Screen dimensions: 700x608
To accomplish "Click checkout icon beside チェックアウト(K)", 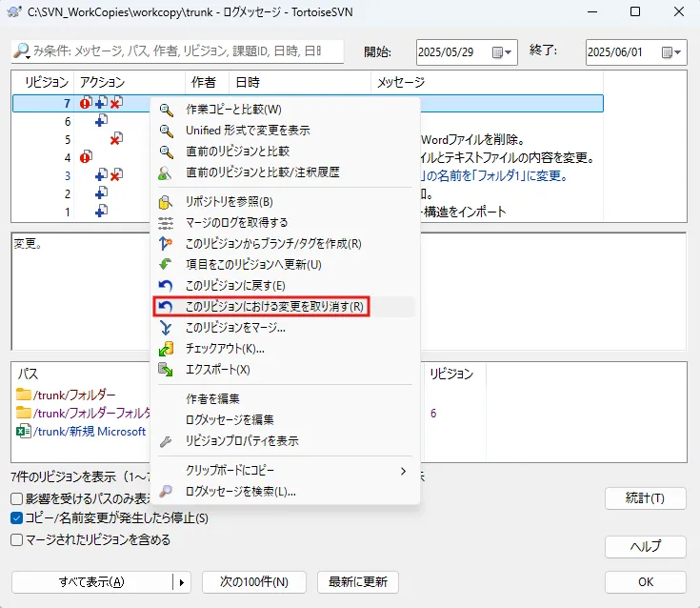I will pos(165,349).
